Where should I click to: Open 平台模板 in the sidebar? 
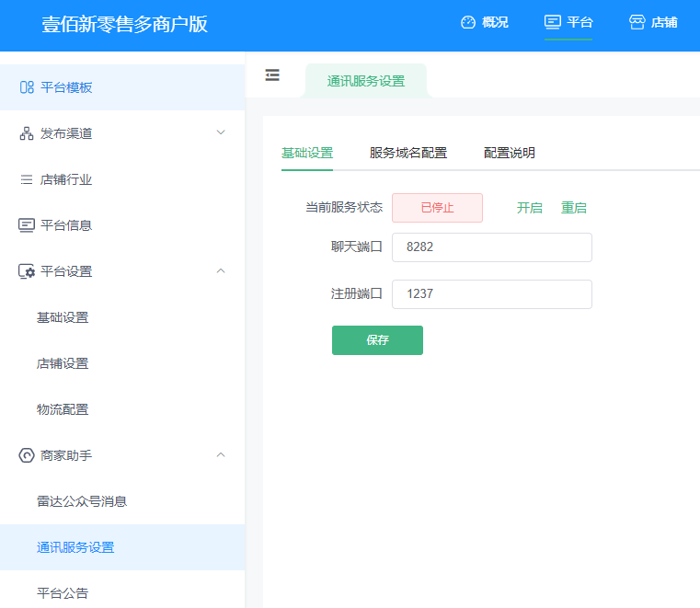click(x=122, y=87)
